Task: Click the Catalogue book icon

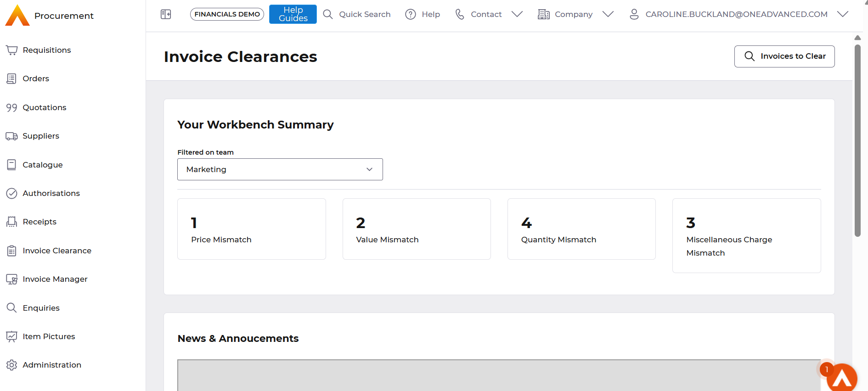Action: click(11, 165)
